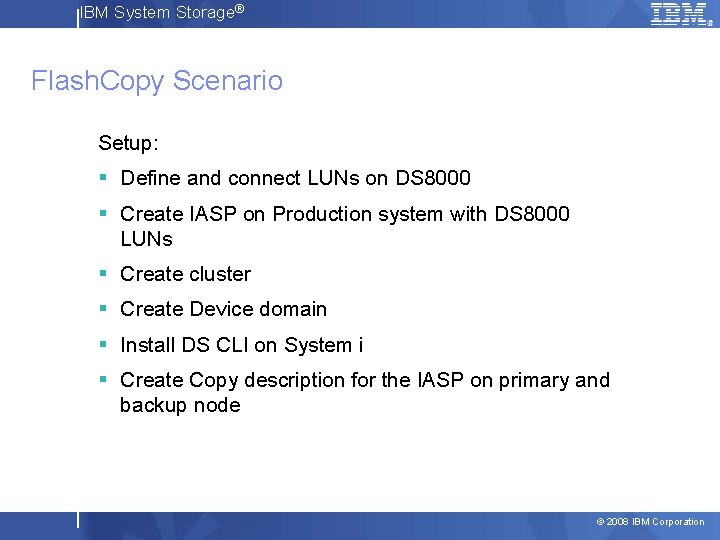The height and width of the screenshot is (540, 720).
Task: Click the 'Create Device domain' bullet text
Action: [223, 309]
